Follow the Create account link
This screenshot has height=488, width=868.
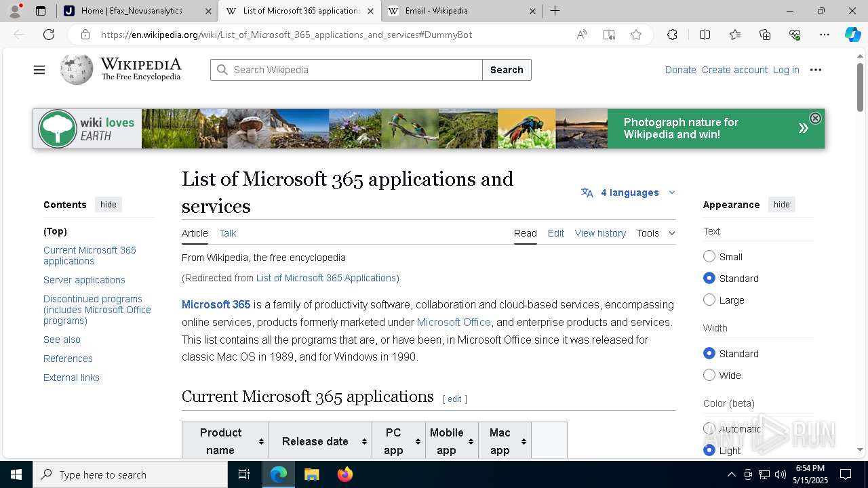(734, 70)
